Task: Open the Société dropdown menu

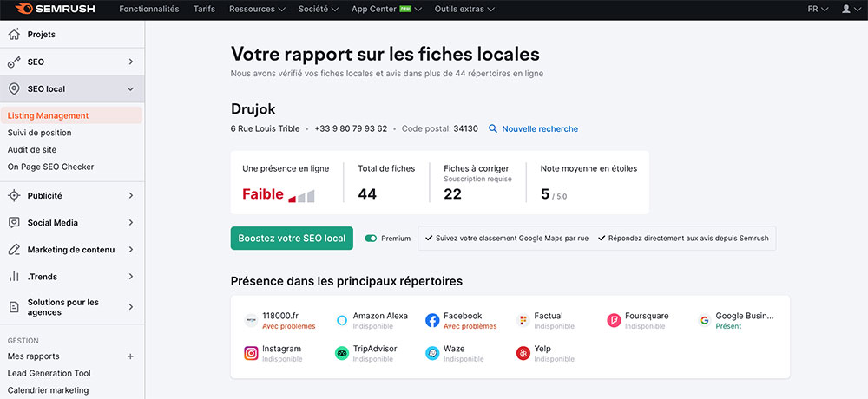Action: 319,9
